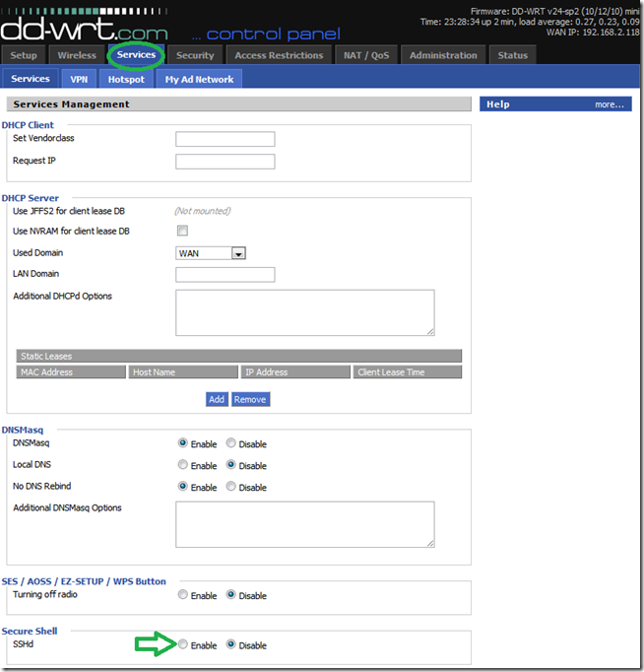Click Remove static lease button
This screenshot has height=672, width=644.
[250, 399]
